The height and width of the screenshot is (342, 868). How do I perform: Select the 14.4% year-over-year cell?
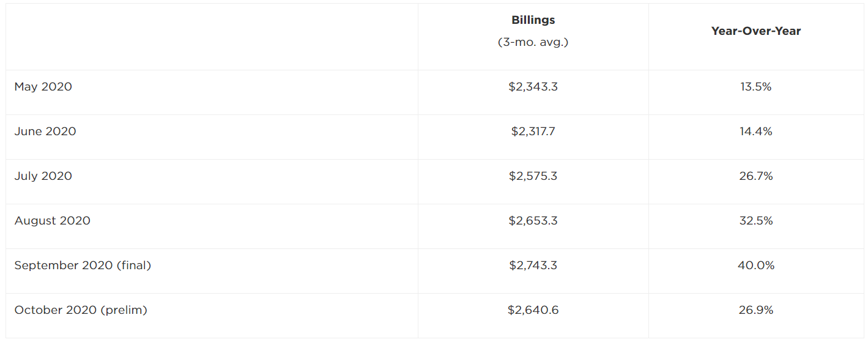point(756,132)
